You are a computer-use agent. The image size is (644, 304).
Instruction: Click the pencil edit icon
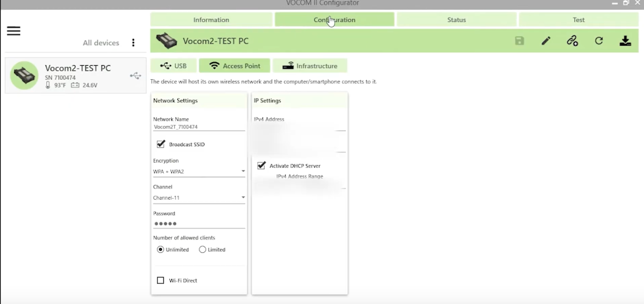click(546, 41)
